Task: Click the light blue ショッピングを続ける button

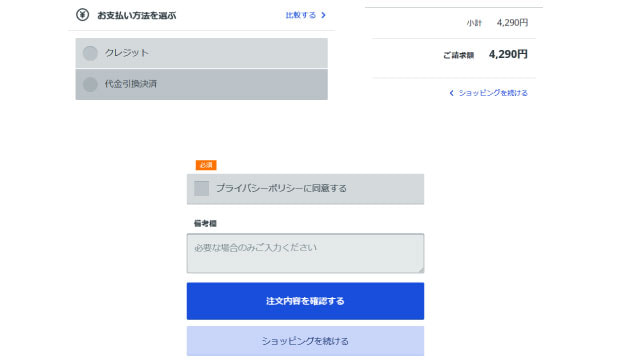Action: point(305,341)
